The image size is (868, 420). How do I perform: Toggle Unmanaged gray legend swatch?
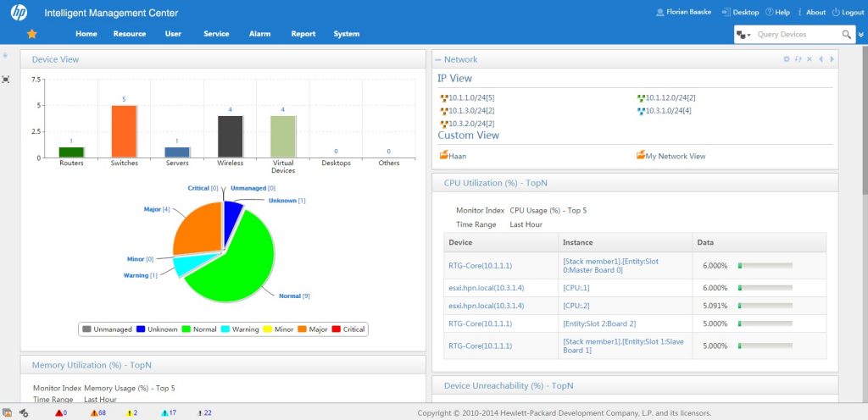point(86,329)
